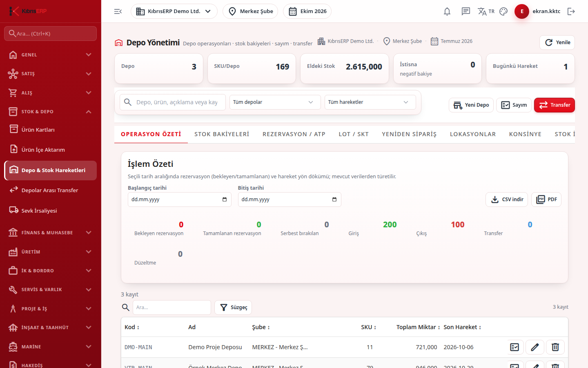Export with the PDF button
588x368 pixels.
[x=546, y=200]
